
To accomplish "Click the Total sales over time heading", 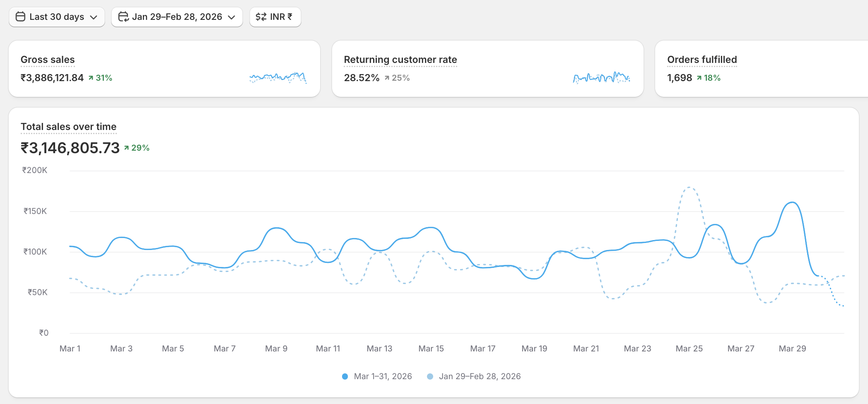I will [68, 127].
